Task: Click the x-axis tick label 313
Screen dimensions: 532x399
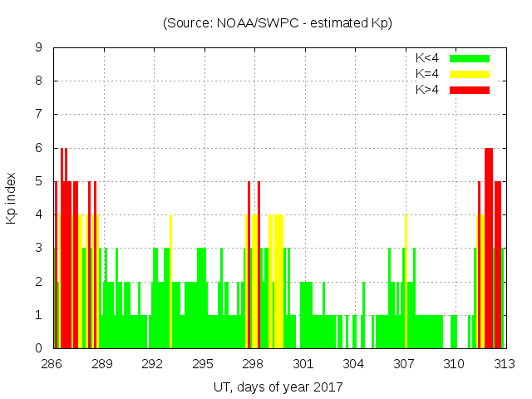Action: click(504, 364)
